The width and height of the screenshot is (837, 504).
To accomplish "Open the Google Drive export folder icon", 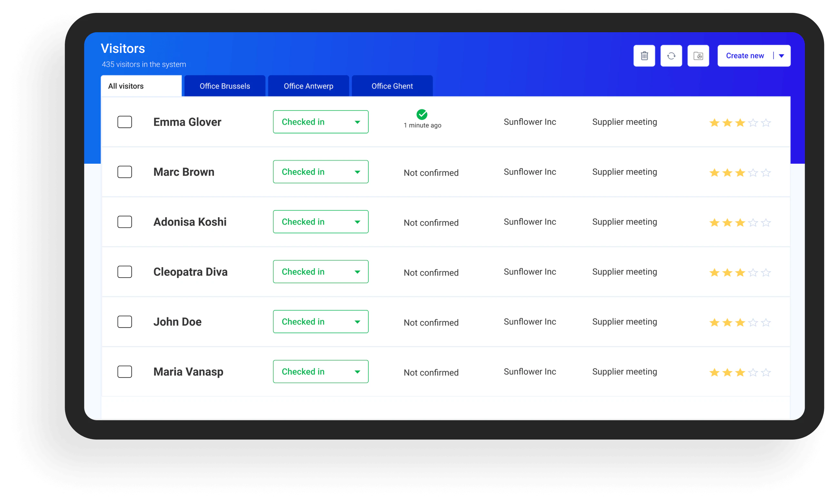I will (698, 55).
